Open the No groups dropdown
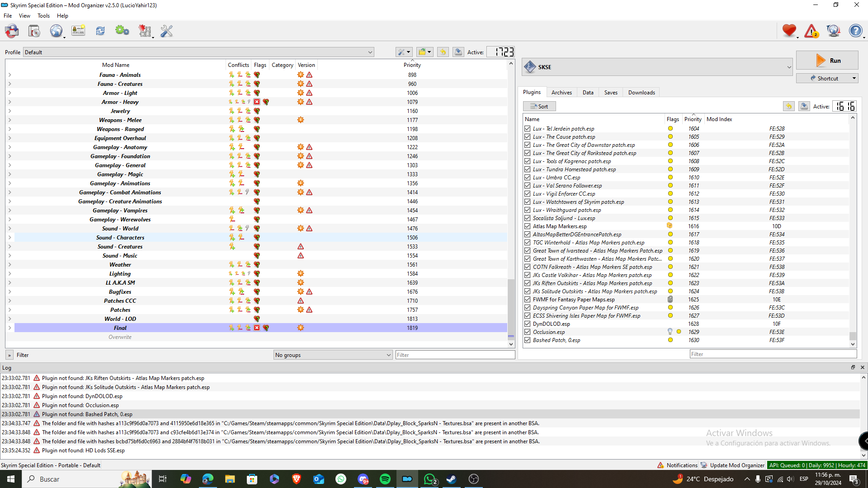Image resolution: width=868 pixels, height=488 pixels. 333,355
